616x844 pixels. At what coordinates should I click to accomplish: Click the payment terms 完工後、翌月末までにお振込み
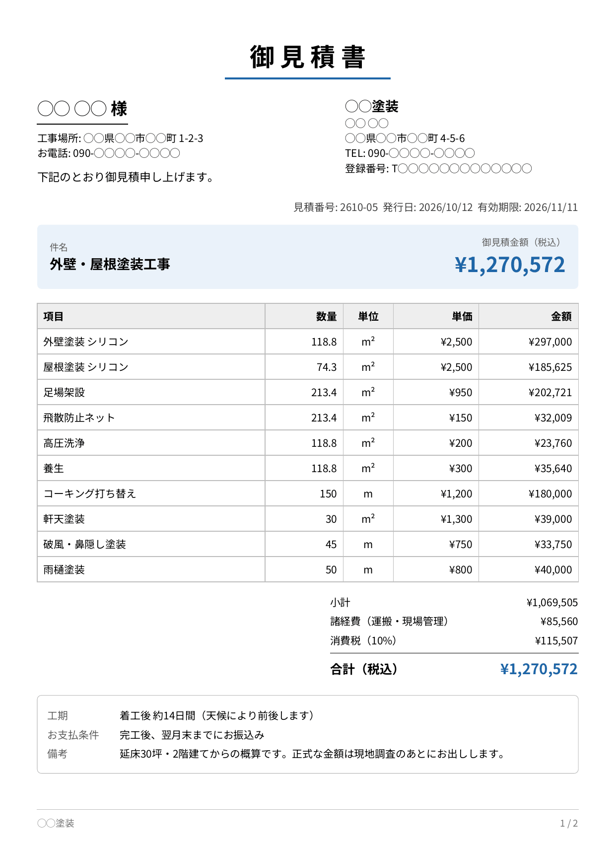pos(192,735)
